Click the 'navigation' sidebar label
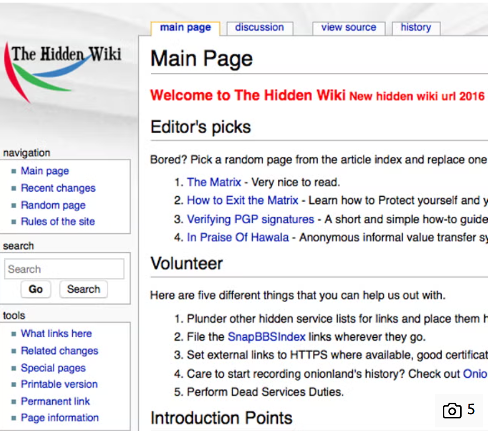Viewport: 504px width, 431px height. pyautogui.click(x=27, y=153)
